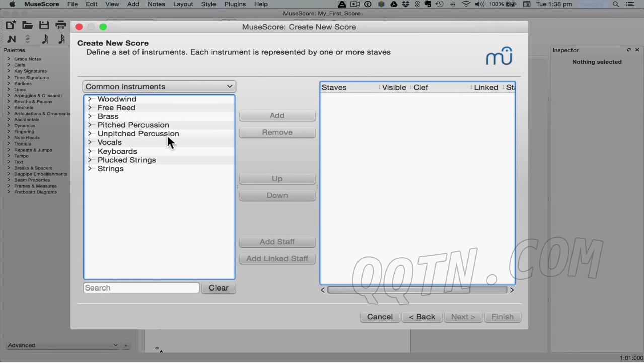The height and width of the screenshot is (363, 644).
Task: Click the Cancel button
Action: click(380, 317)
